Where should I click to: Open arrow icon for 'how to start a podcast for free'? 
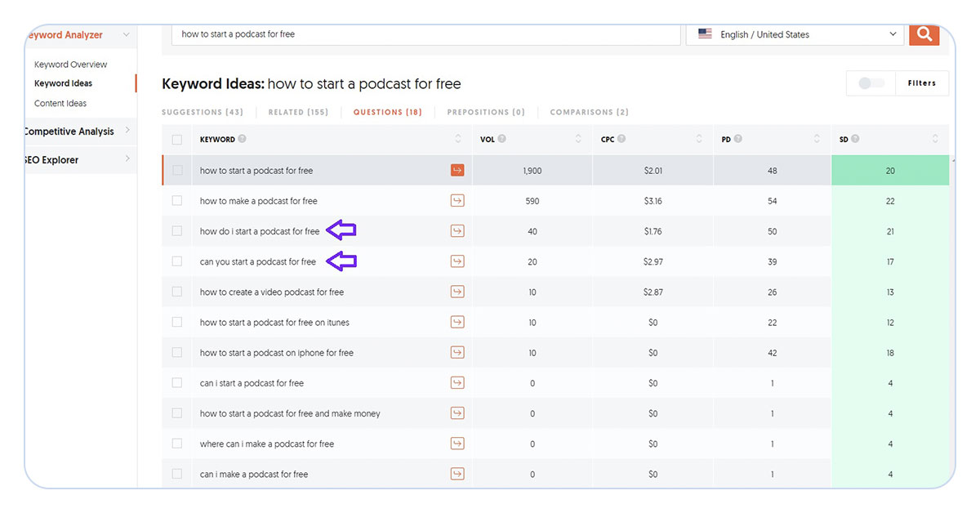457,170
